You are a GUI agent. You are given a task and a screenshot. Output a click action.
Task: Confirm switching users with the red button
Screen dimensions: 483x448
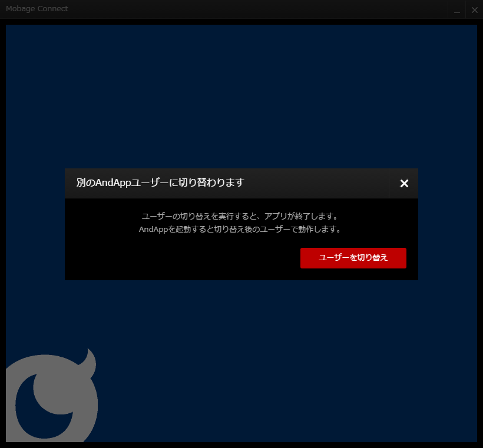pyautogui.click(x=353, y=258)
